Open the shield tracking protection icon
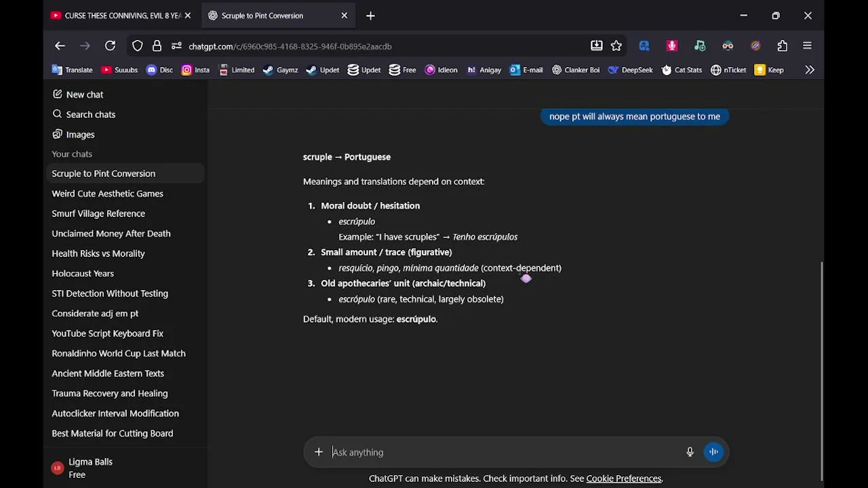868x488 pixels. pos(138,46)
